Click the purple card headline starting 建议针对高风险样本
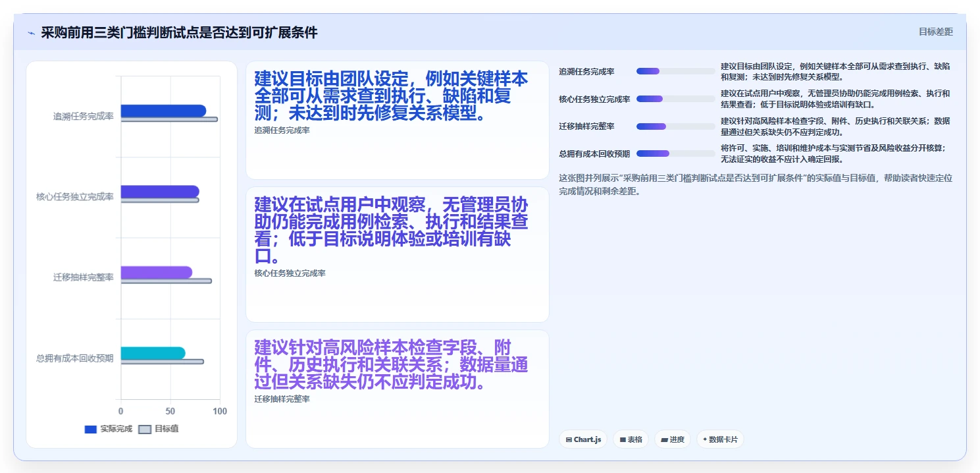Image resolution: width=980 pixels, height=473 pixels. pos(391,364)
